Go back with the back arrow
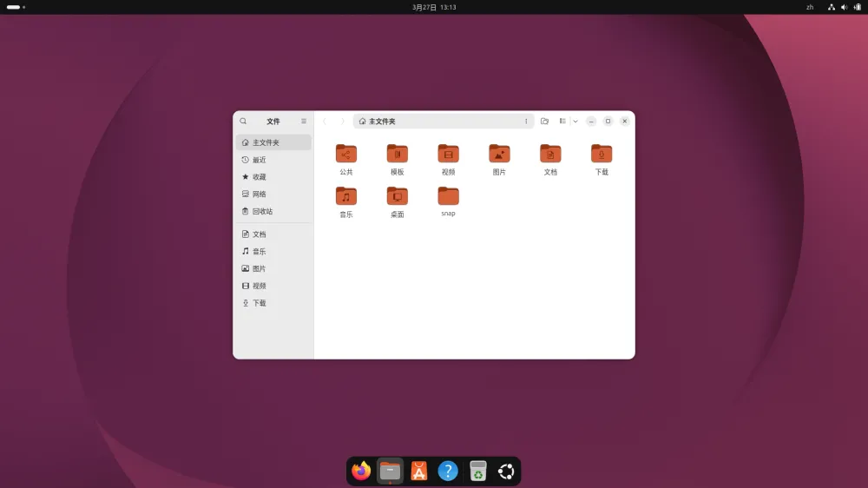Viewport: 868px width, 488px height. [325, 122]
